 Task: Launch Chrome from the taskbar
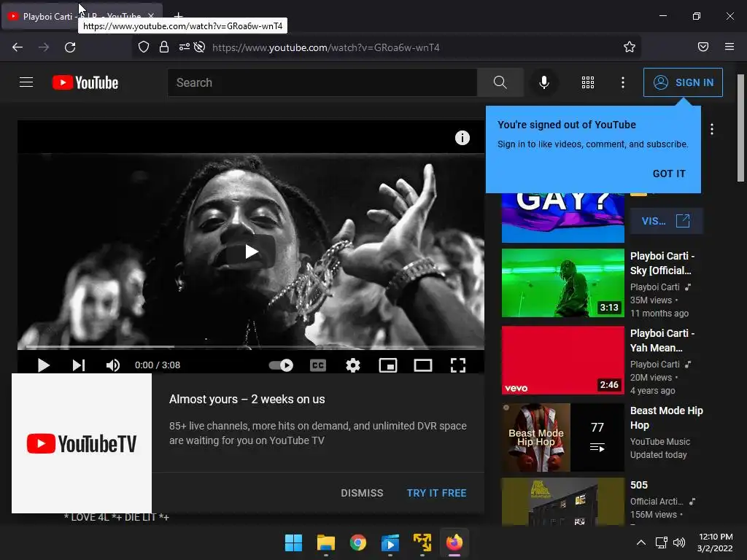coord(357,542)
